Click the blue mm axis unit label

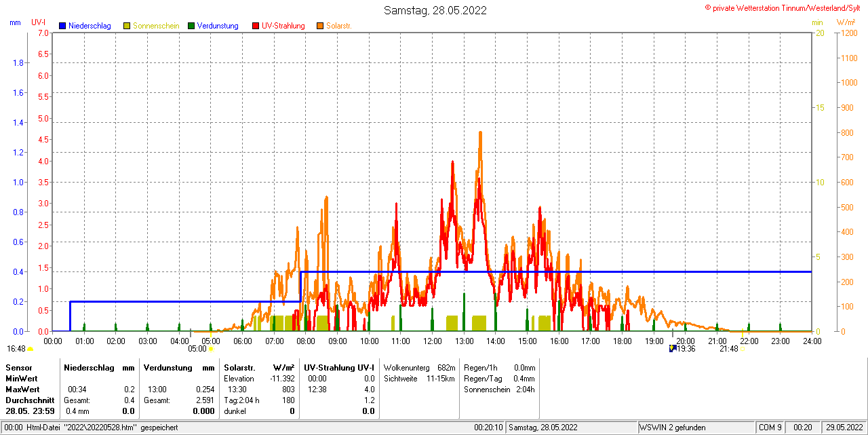tap(15, 22)
